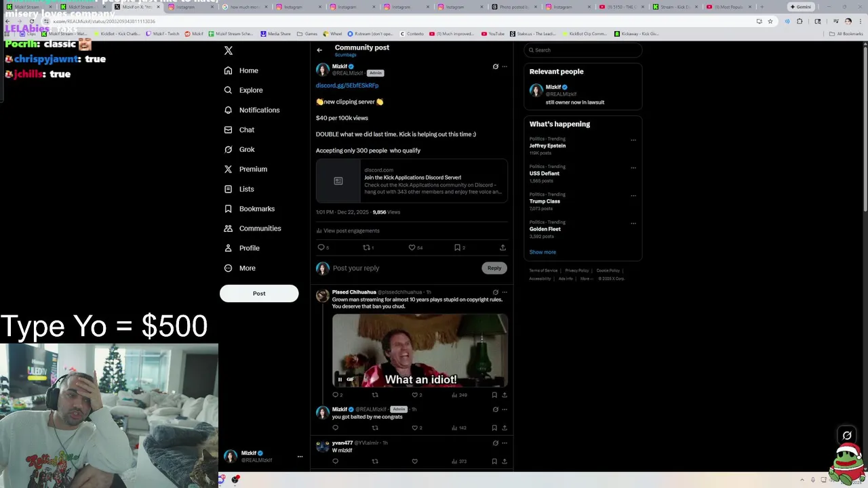The width and height of the screenshot is (868, 488).
Task: Open the Trump Class trend
Action: pos(545,201)
